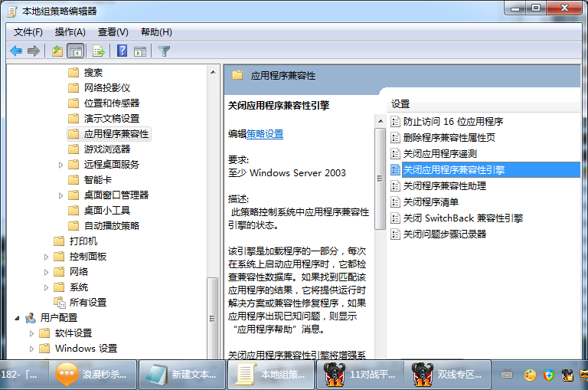Screen dimensions: 588x390
Task: Open the Help question mark icon
Action: 122,51
